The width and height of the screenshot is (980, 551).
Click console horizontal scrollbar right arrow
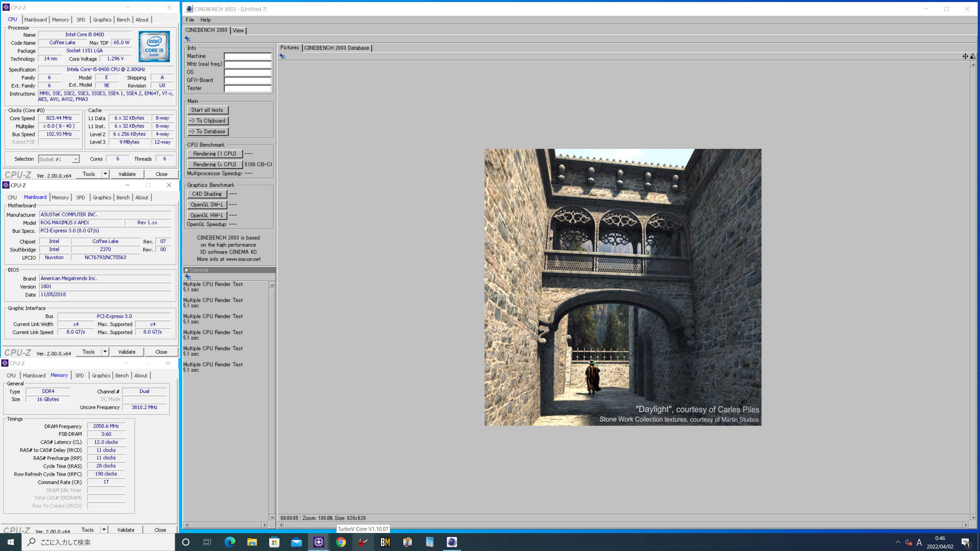pos(265,525)
